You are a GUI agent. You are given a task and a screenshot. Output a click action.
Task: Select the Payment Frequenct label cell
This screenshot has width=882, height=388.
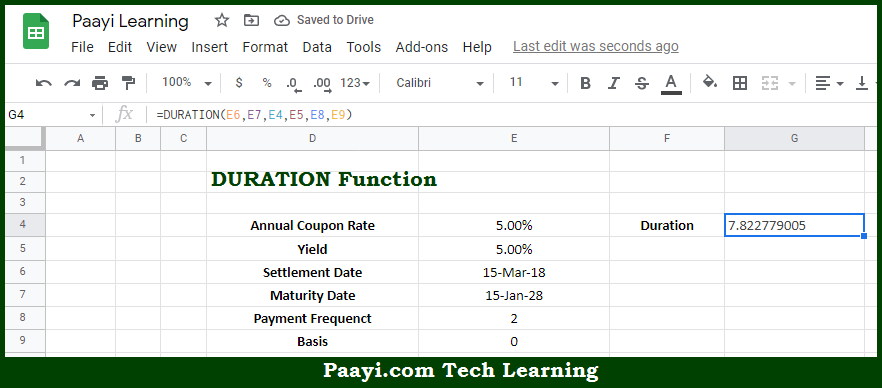coord(312,318)
